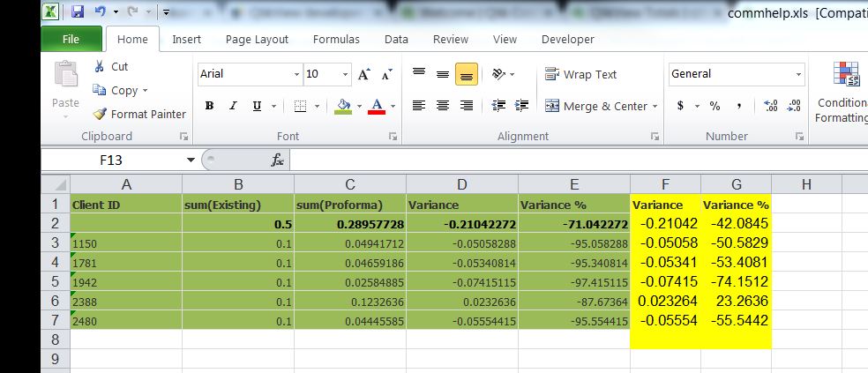Apply fill color paint bucket

tap(344, 106)
